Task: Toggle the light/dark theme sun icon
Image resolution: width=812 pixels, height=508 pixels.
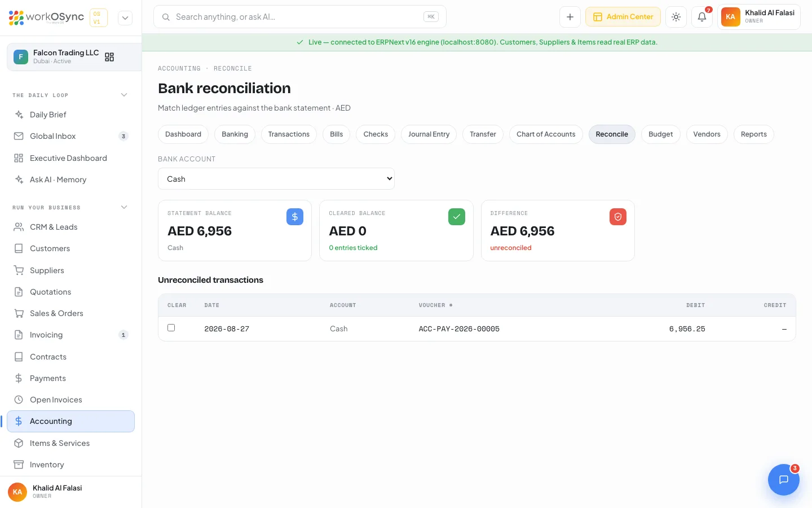Action: pyautogui.click(x=676, y=17)
